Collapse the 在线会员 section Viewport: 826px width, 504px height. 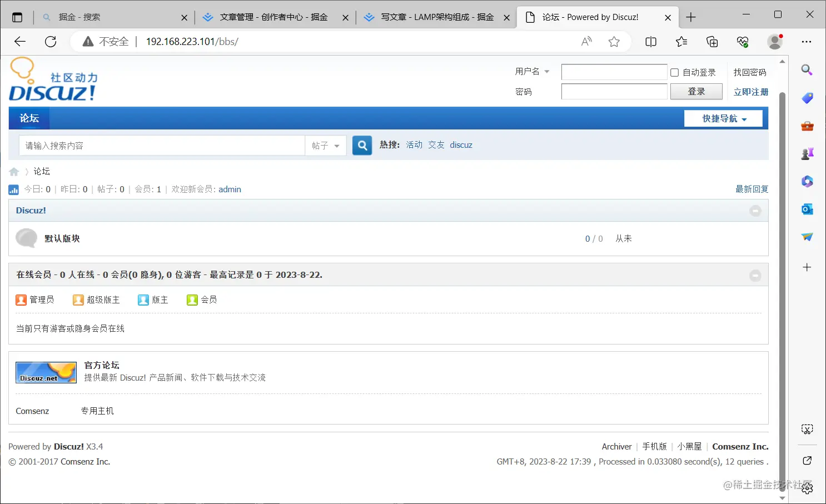coord(755,275)
